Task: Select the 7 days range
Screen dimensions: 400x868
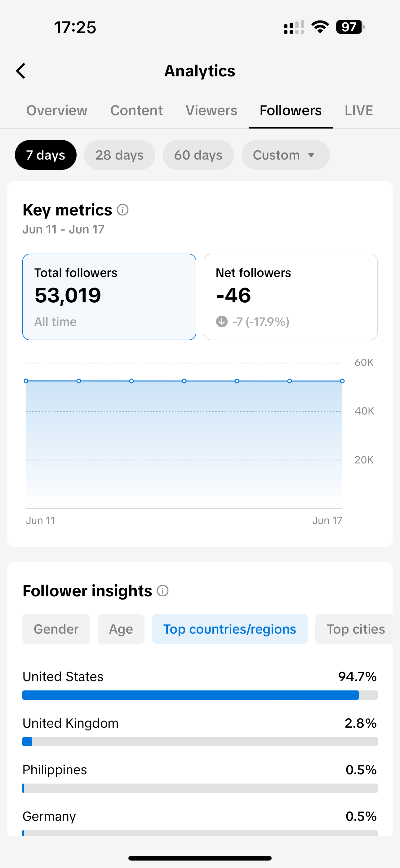Action: coord(46,155)
